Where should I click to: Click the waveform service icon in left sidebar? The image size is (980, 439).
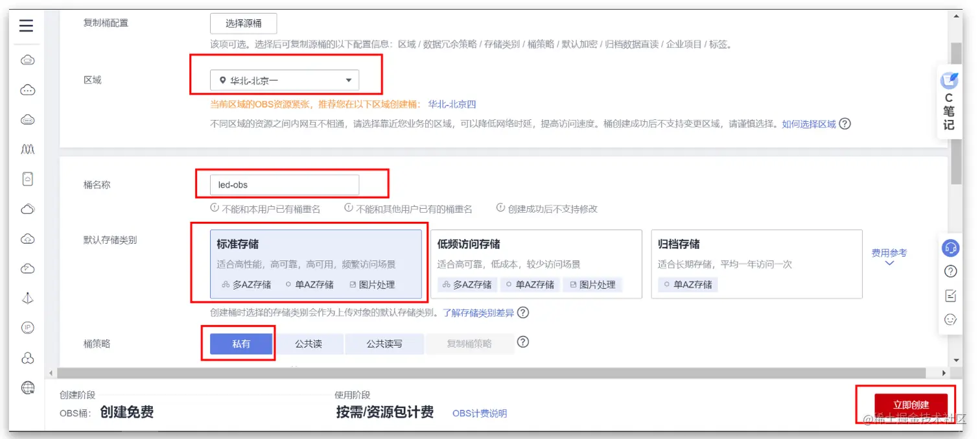(27, 148)
